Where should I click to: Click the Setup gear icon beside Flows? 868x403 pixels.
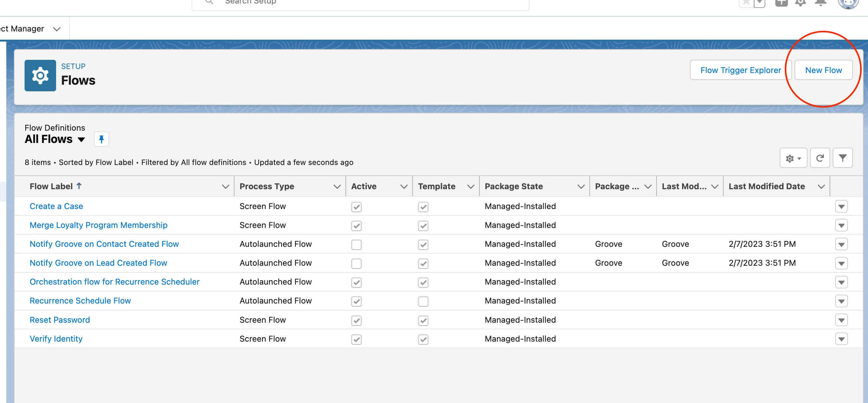(40, 76)
